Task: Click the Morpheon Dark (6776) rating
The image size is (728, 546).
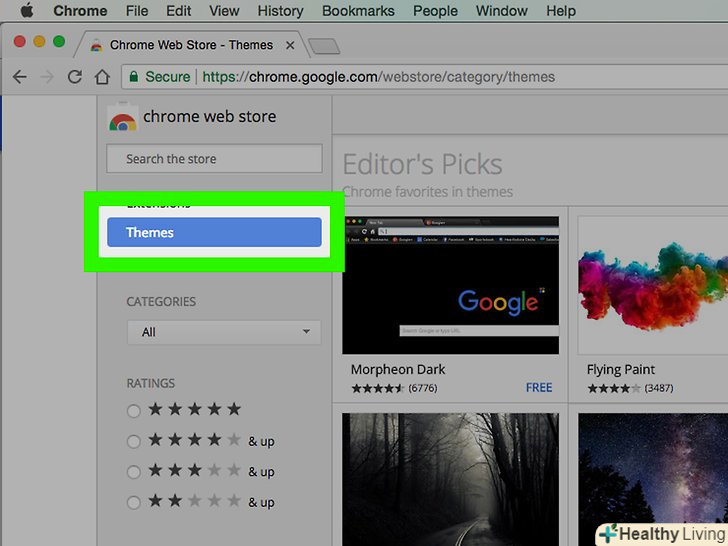Action: pyautogui.click(x=394, y=388)
